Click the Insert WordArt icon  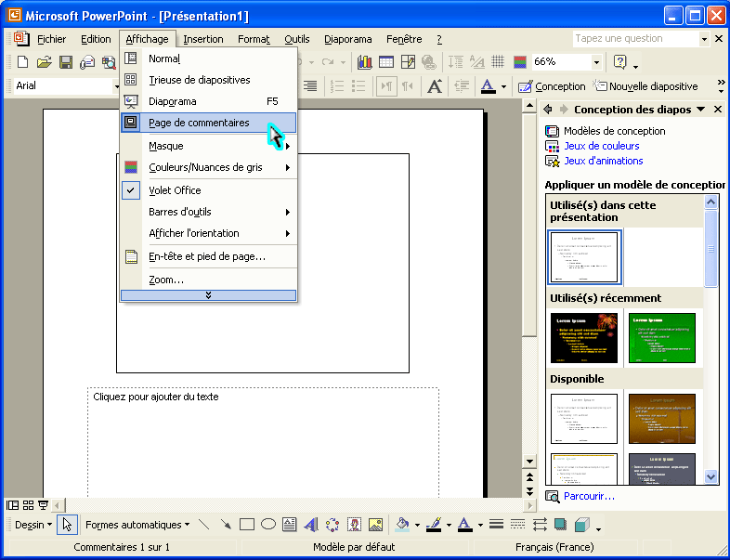point(311,525)
